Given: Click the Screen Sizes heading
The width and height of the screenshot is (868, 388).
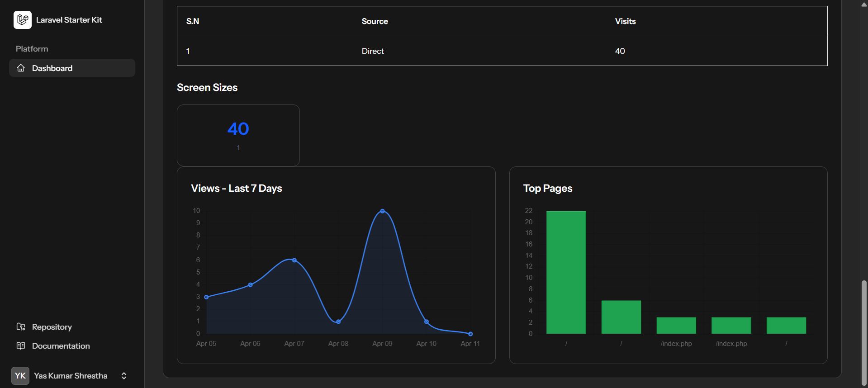Looking at the screenshot, I should 207,87.
